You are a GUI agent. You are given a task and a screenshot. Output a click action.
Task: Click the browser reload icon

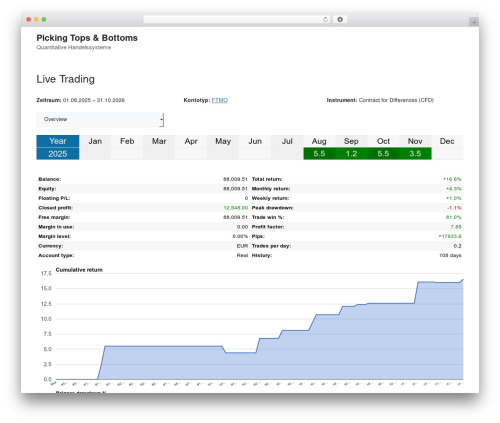click(325, 19)
